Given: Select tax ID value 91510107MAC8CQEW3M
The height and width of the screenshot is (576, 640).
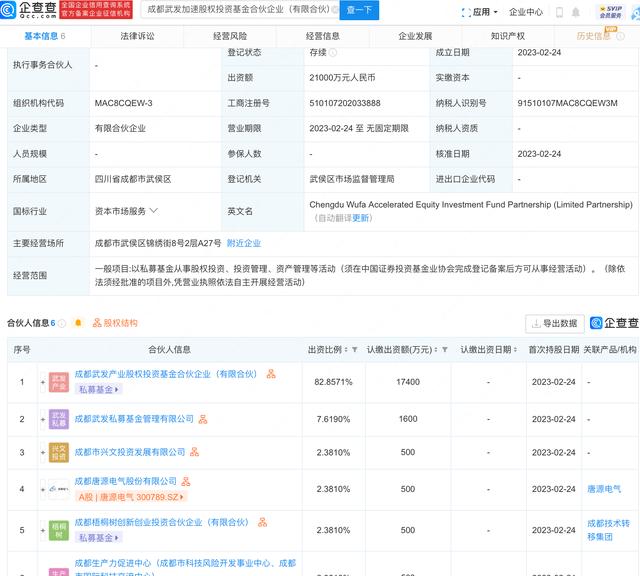Looking at the screenshot, I should [x=567, y=103].
